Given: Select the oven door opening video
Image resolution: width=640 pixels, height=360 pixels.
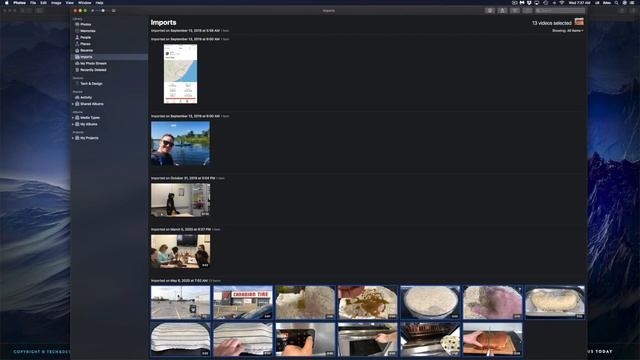Looking at the screenshot, I should pyautogui.click(x=368, y=340).
